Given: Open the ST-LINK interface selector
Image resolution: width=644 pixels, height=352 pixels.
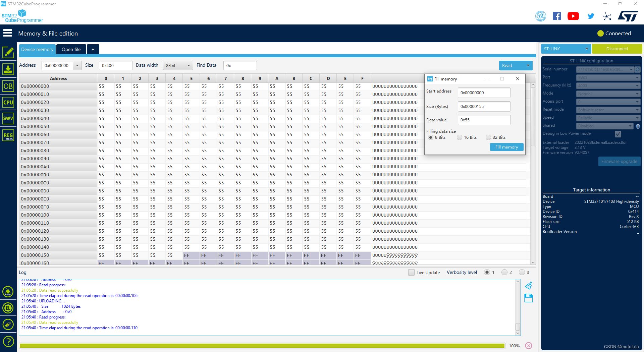Looking at the screenshot, I should (566, 49).
